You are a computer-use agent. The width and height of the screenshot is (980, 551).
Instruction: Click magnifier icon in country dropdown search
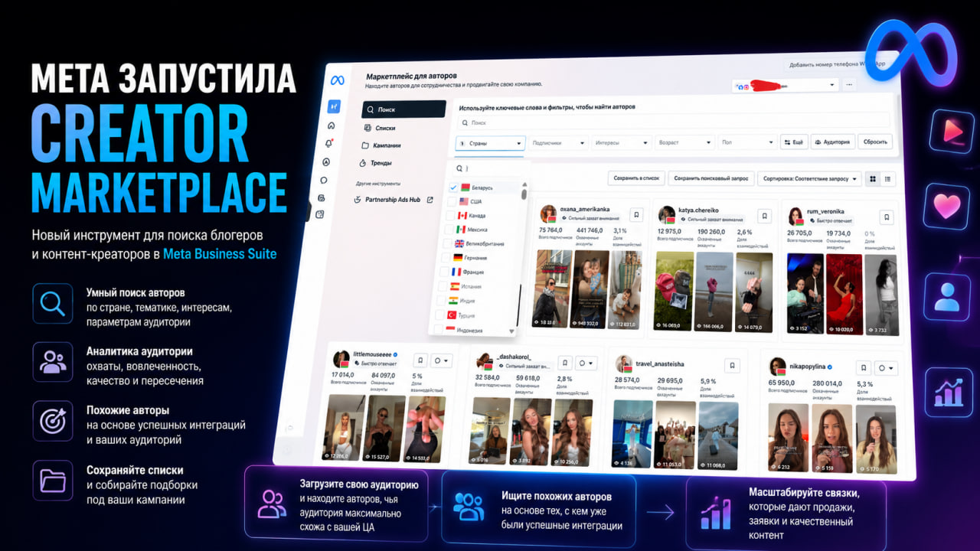[459, 168]
